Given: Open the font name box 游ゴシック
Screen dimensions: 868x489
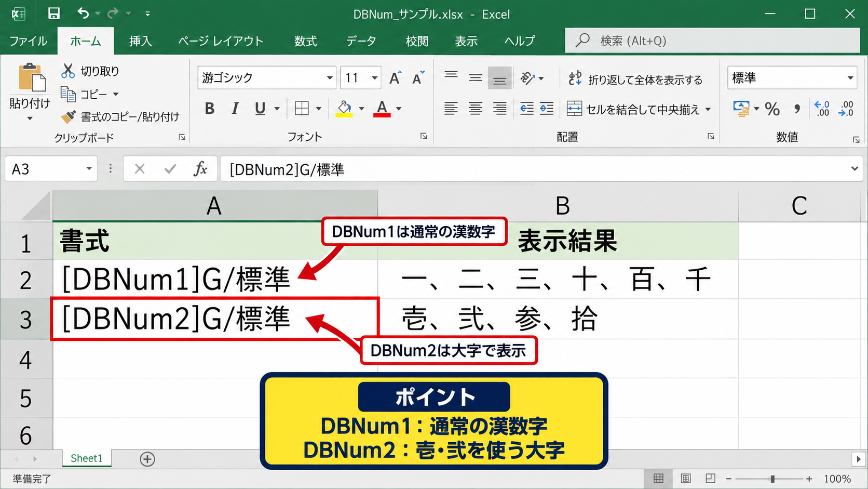Looking at the screenshot, I should [x=266, y=78].
